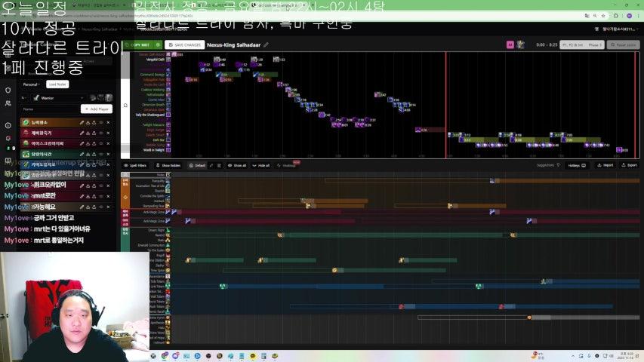Remove the first player in roster list
The image size is (644, 362).
(x=108, y=122)
